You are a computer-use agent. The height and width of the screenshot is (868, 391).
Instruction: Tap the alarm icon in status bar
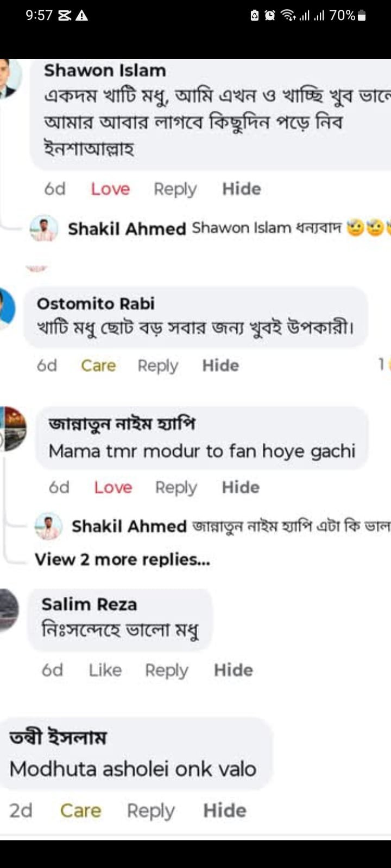point(270,16)
